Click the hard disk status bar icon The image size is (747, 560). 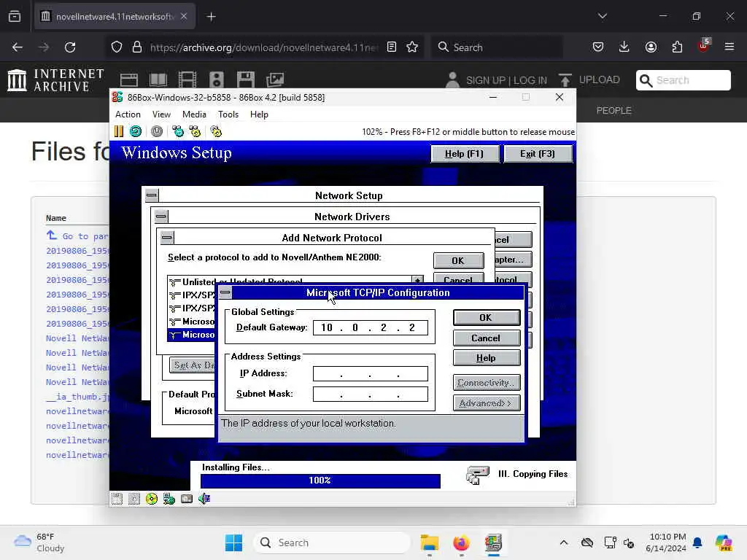click(x=187, y=499)
